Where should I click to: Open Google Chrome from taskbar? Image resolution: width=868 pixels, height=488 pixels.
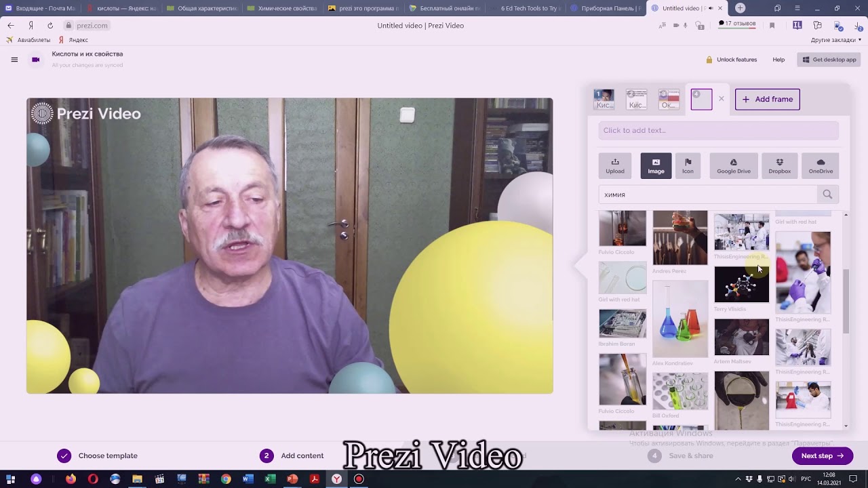226,479
